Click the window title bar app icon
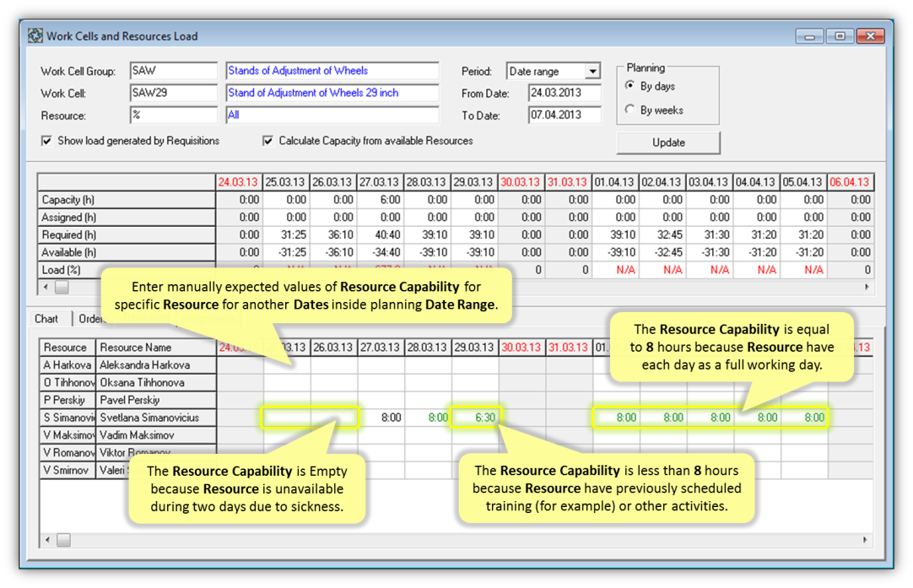This screenshot has width=913, height=588. (35, 36)
